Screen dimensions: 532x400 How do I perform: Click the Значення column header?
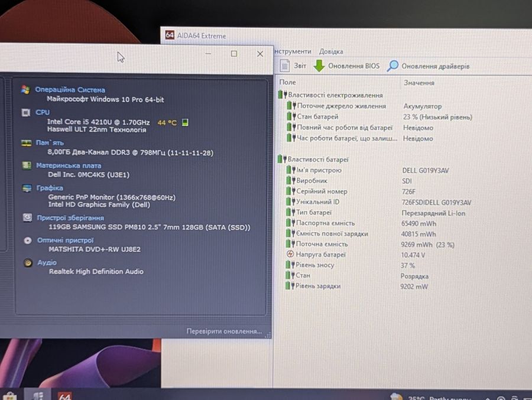[x=419, y=83]
